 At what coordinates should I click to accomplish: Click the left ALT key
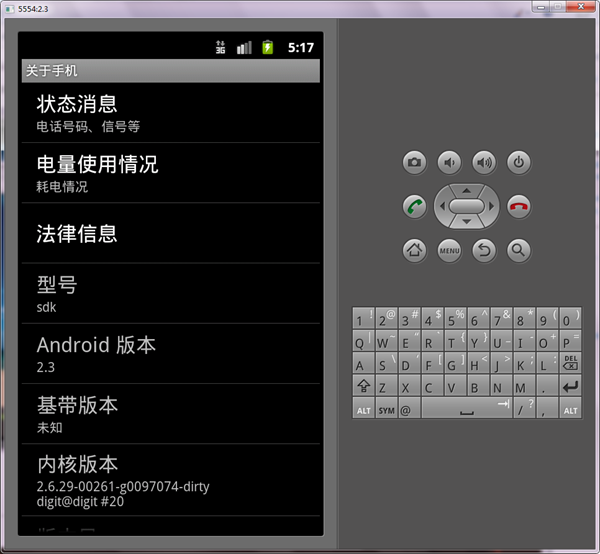(364, 408)
